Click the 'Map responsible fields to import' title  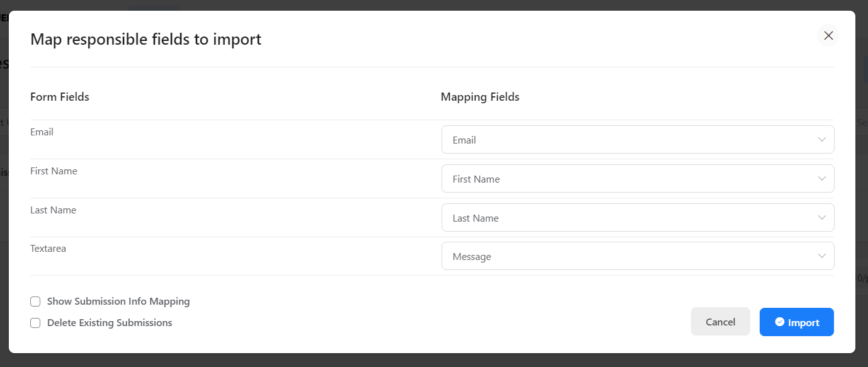(x=146, y=39)
